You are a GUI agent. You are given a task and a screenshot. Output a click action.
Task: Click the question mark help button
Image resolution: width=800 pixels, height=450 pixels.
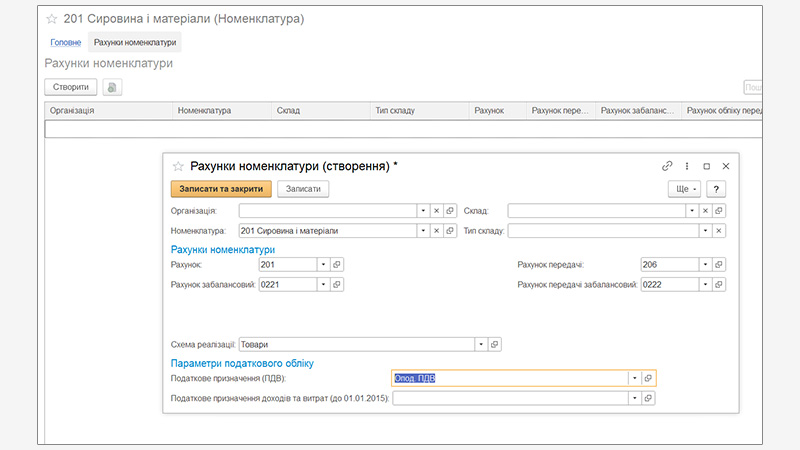(x=716, y=188)
